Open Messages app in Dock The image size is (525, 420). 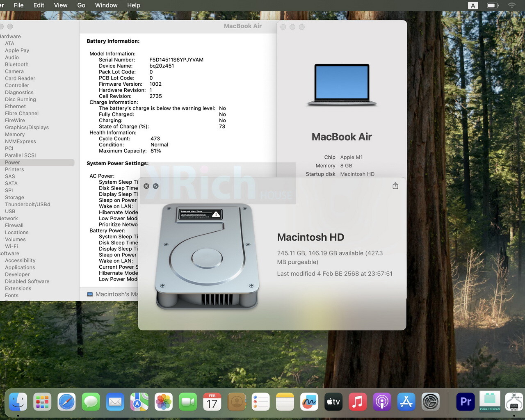pyautogui.click(x=91, y=402)
